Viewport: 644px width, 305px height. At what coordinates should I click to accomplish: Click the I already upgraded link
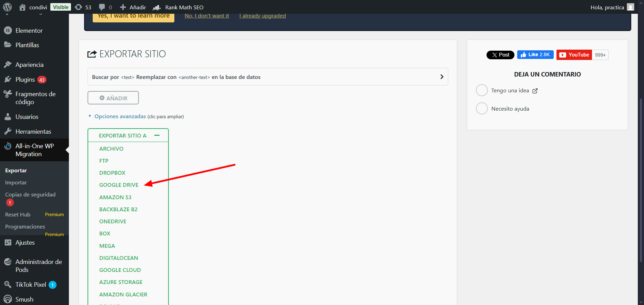click(263, 16)
